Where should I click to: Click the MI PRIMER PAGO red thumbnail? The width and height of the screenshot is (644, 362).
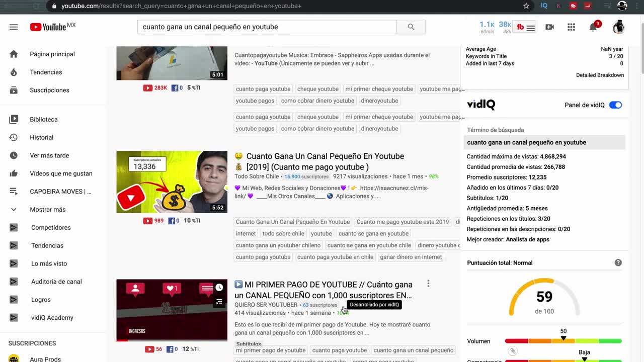172,310
